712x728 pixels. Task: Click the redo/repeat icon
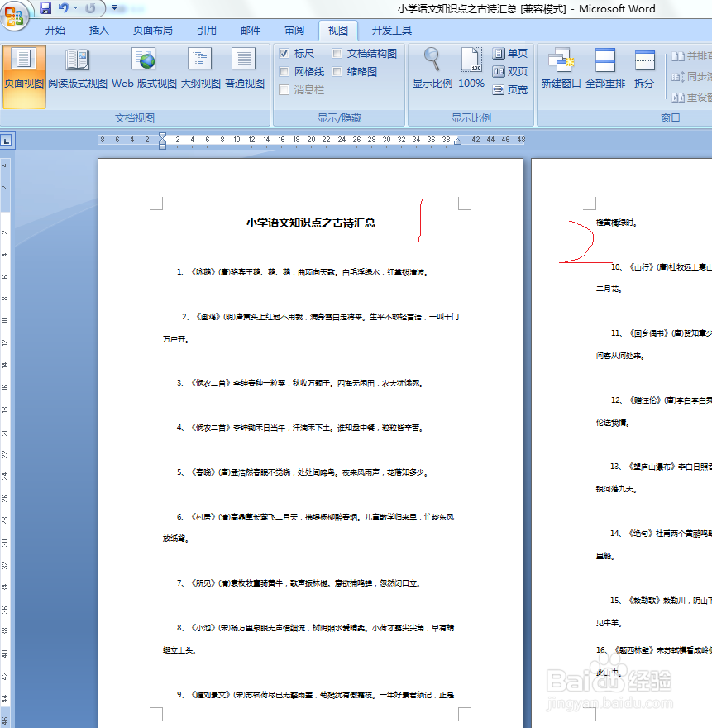[x=90, y=8]
